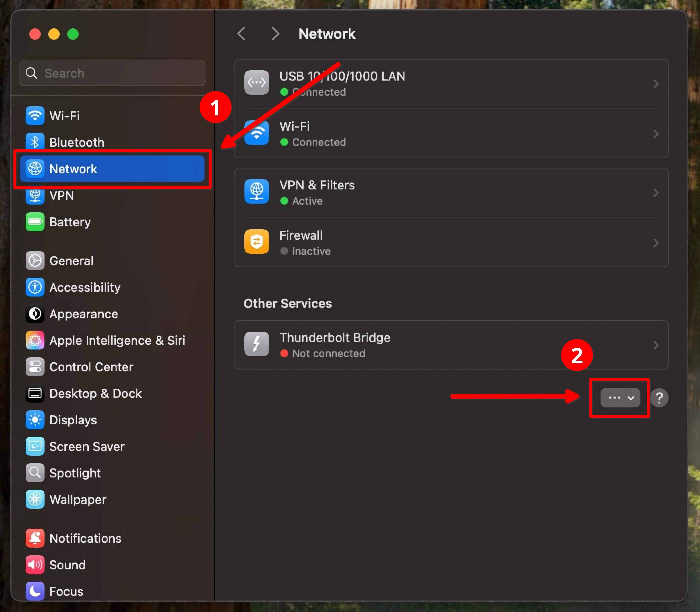Select Sound settings in the sidebar
This screenshot has height=612, width=700.
[x=67, y=565]
